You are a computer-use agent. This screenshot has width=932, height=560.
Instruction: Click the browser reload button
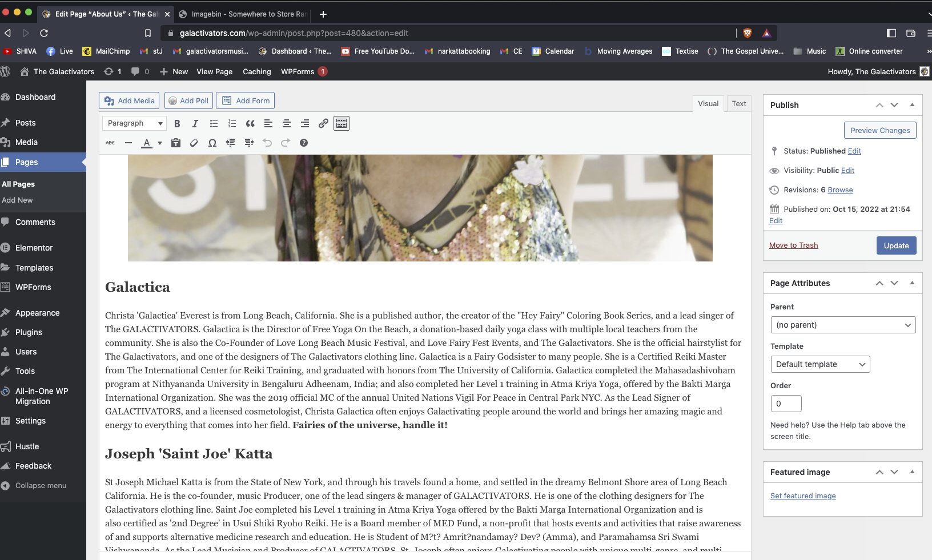coord(44,33)
